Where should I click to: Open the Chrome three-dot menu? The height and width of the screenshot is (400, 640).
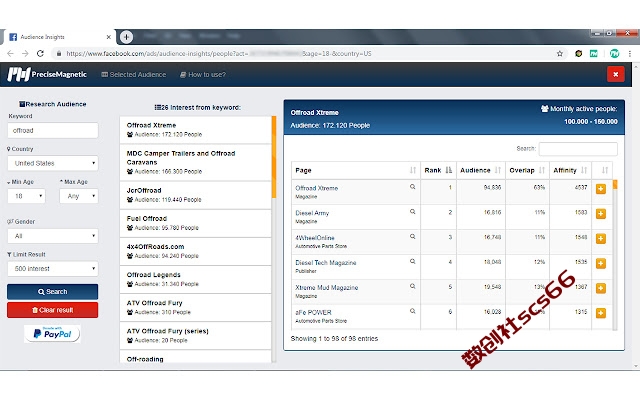tap(630, 53)
